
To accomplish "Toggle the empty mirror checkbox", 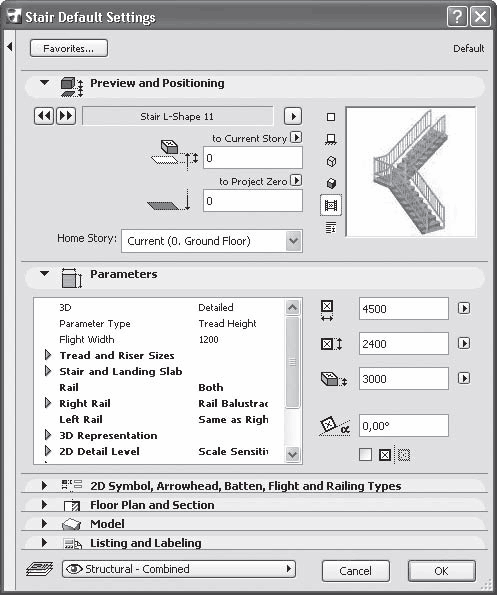I will (365, 454).
